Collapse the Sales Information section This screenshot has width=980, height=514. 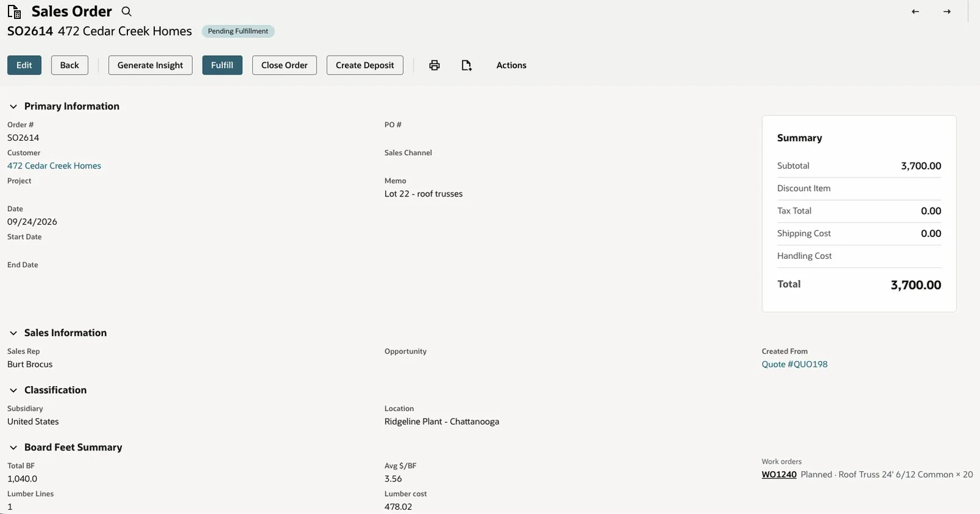(x=13, y=333)
